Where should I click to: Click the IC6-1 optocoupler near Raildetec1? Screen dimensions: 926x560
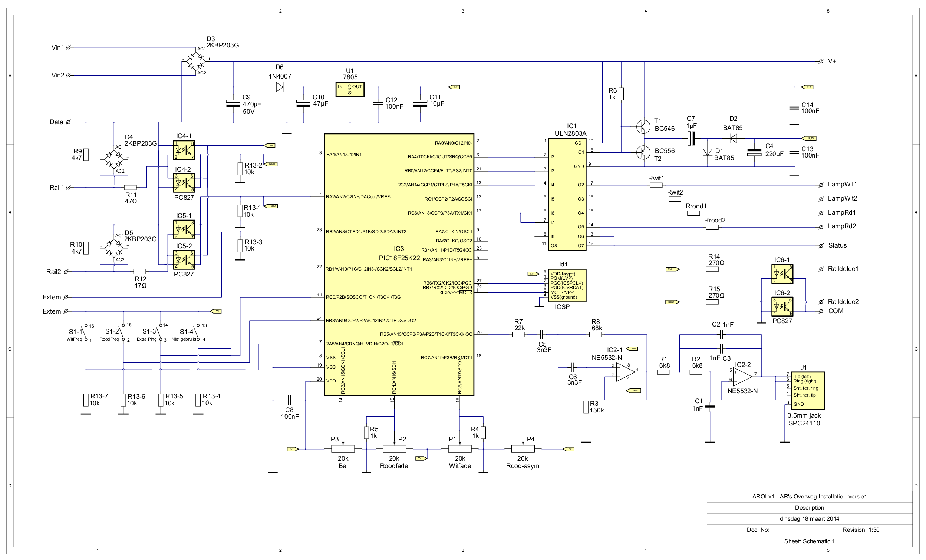(x=782, y=274)
